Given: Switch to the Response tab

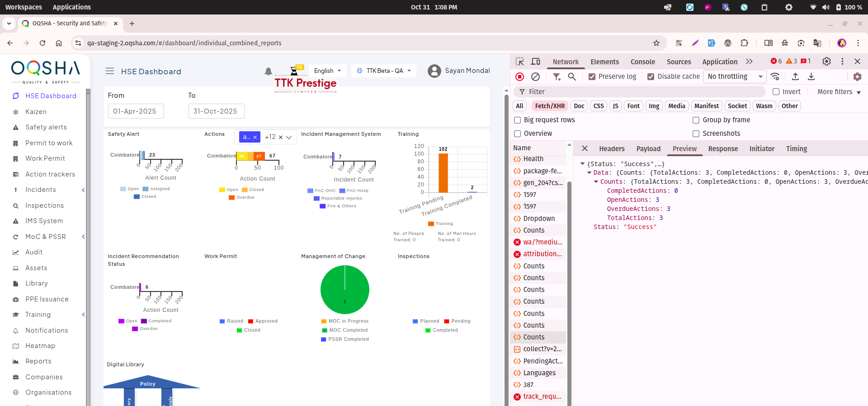Looking at the screenshot, I should pyautogui.click(x=722, y=148).
